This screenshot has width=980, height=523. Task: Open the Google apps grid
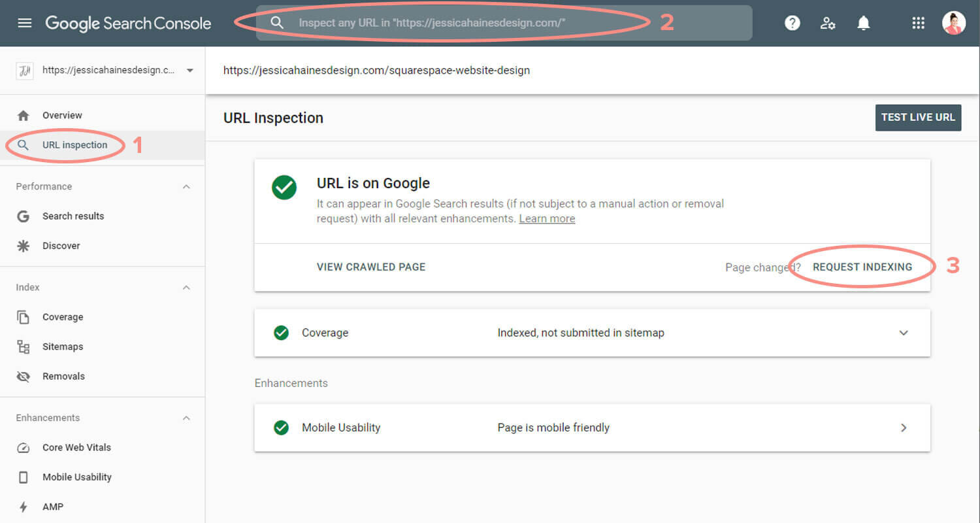click(x=918, y=23)
